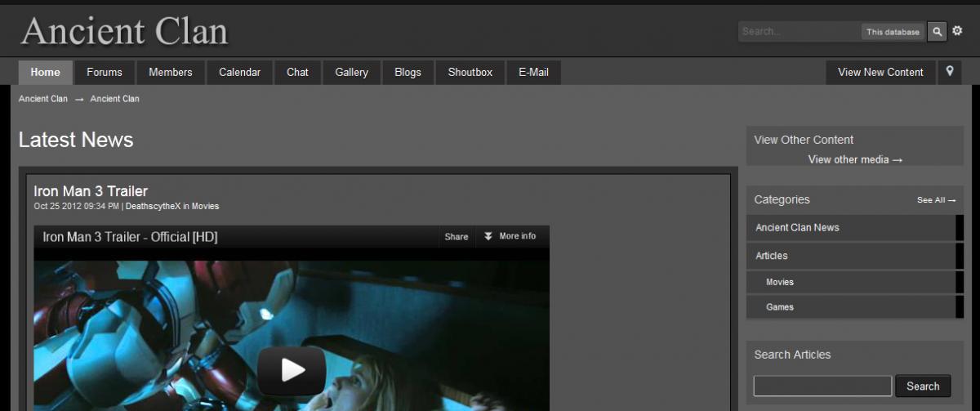Open the Shoutbox tab

coord(470,72)
